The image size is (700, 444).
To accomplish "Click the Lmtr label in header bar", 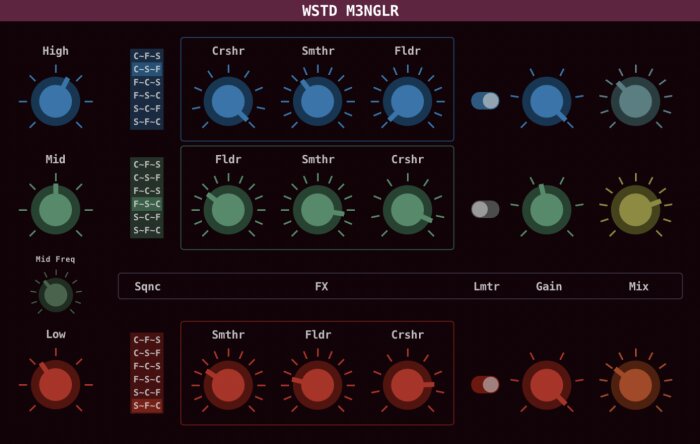I will (x=486, y=286).
